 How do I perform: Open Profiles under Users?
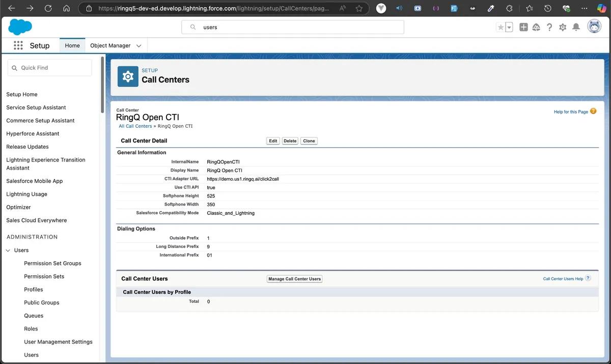[34, 290]
